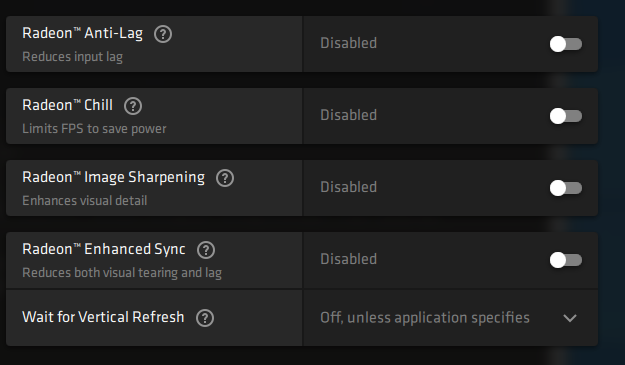Click 'Reduces both visual tearing and lag' text
Image resolution: width=625 pixels, height=365 pixels.
122,273
